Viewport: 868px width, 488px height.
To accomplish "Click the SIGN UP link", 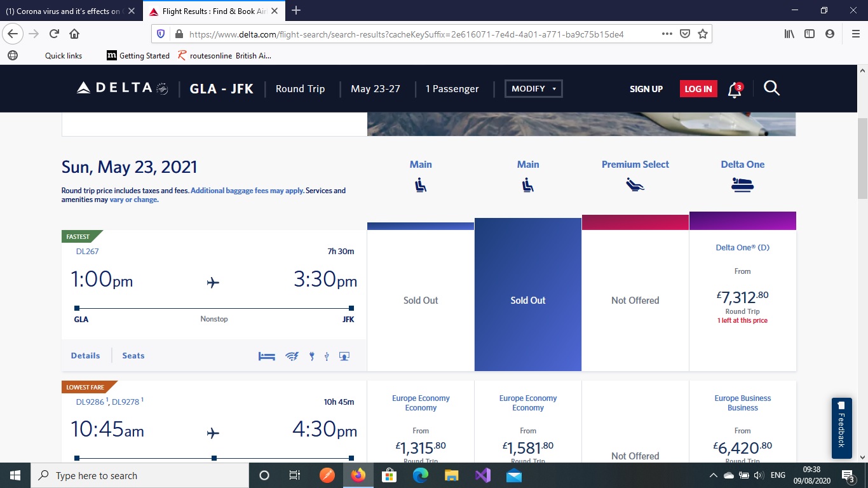I will click(646, 89).
